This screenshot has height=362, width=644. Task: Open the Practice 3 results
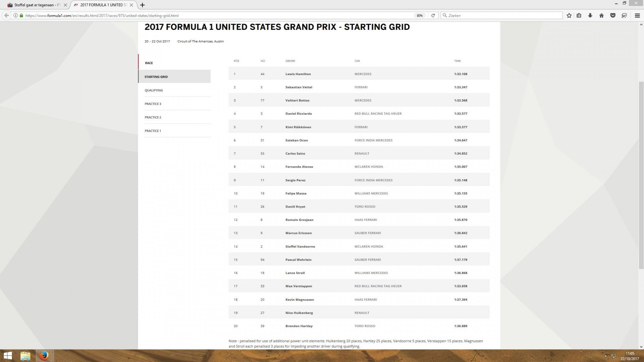click(x=153, y=104)
